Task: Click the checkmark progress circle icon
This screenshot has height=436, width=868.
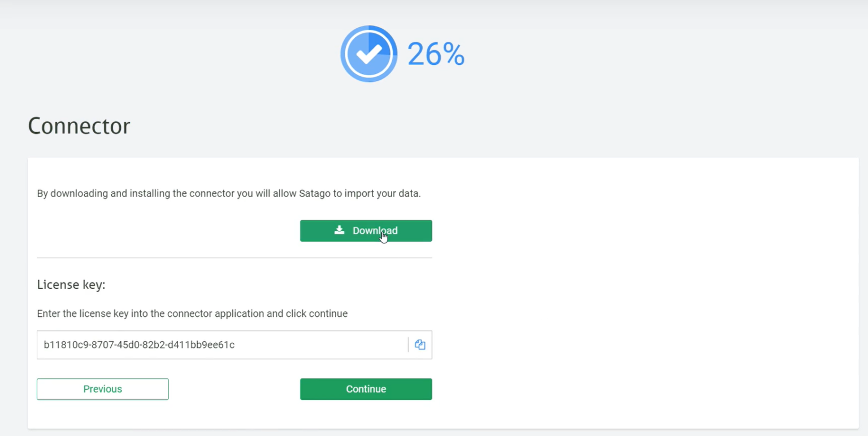Action: (368, 54)
